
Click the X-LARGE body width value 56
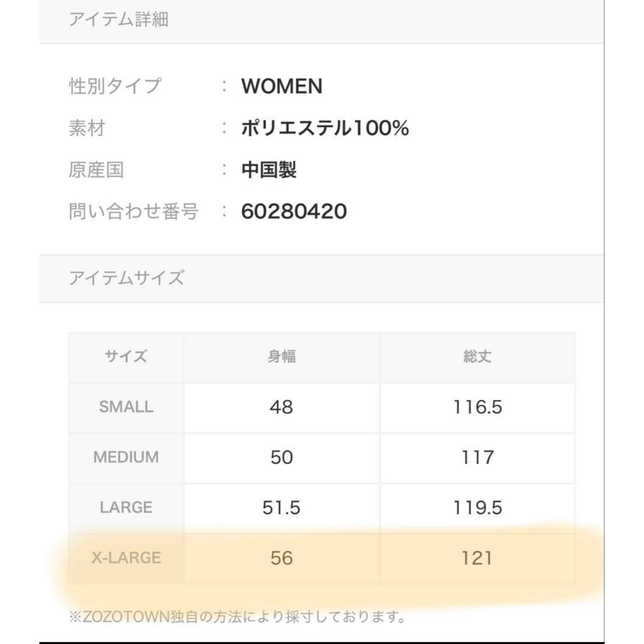281,558
